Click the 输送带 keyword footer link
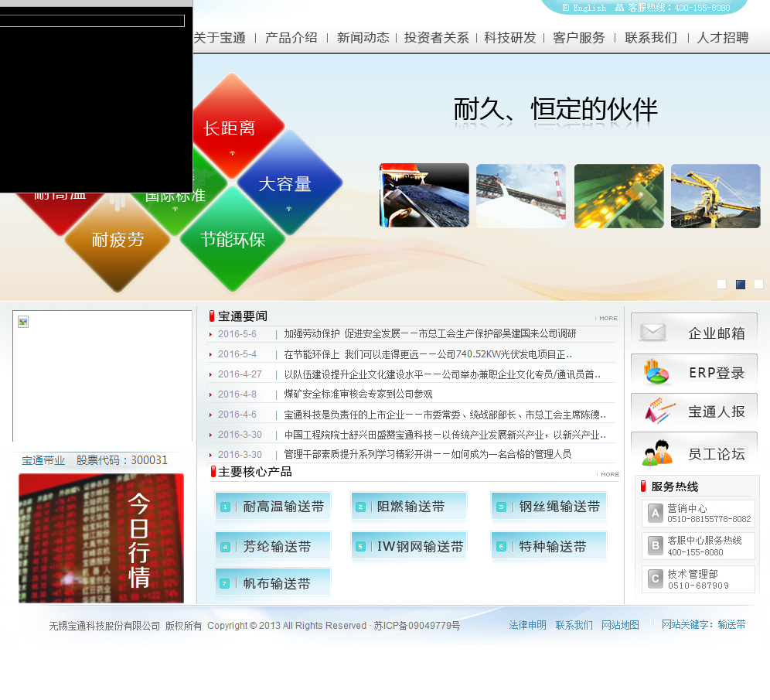770x700 pixels. (731, 624)
